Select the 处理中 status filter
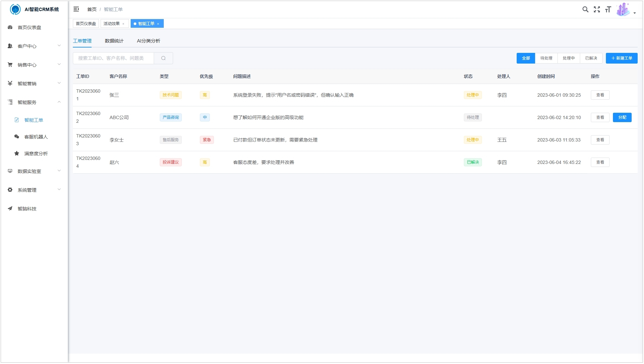 (568, 58)
